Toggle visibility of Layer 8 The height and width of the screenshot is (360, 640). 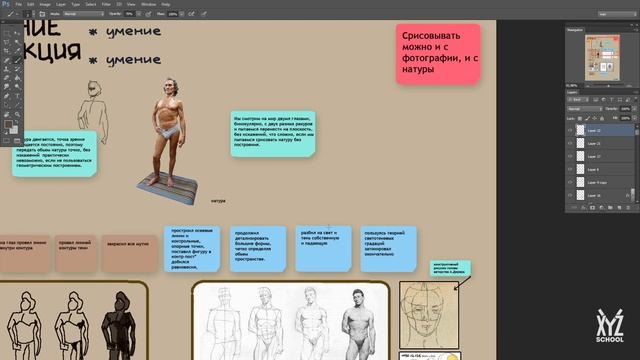(570, 169)
